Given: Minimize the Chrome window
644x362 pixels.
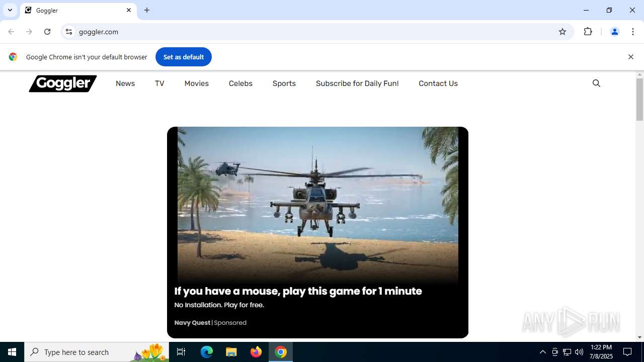Looking at the screenshot, I should pos(586,10).
